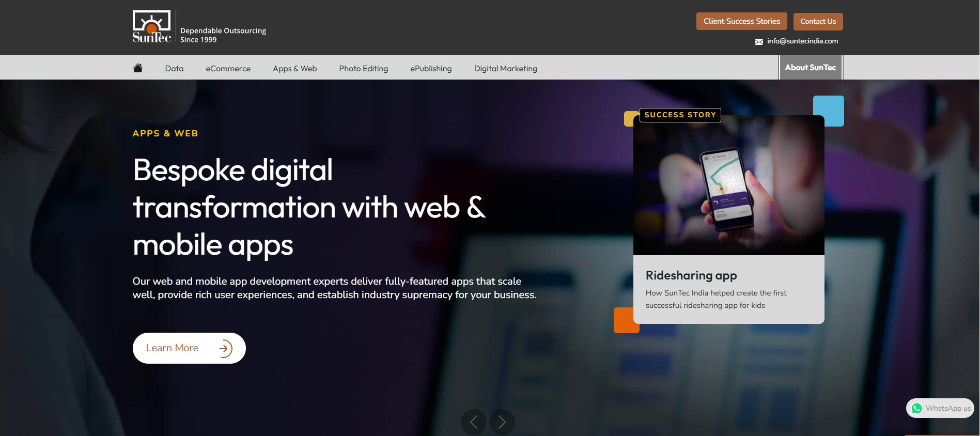Viewport: 980px width, 436px height.
Task: Click the Learn More button
Action: coord(189,348)
